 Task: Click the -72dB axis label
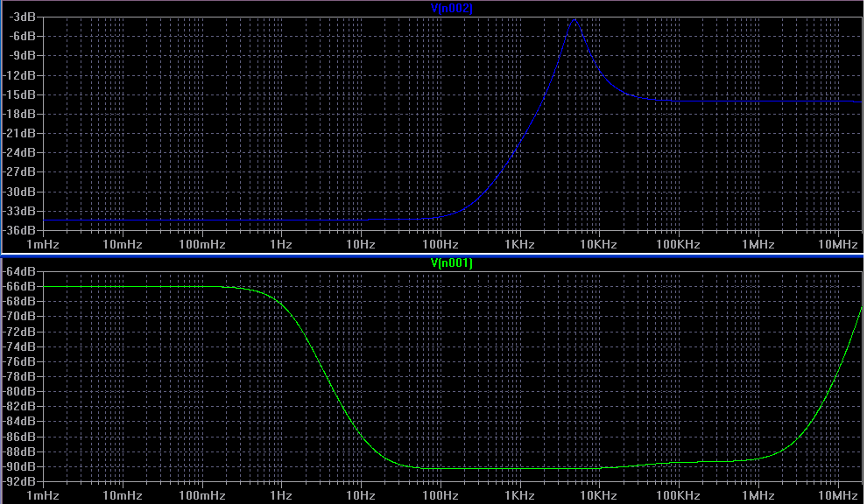(x=20, y=332)
